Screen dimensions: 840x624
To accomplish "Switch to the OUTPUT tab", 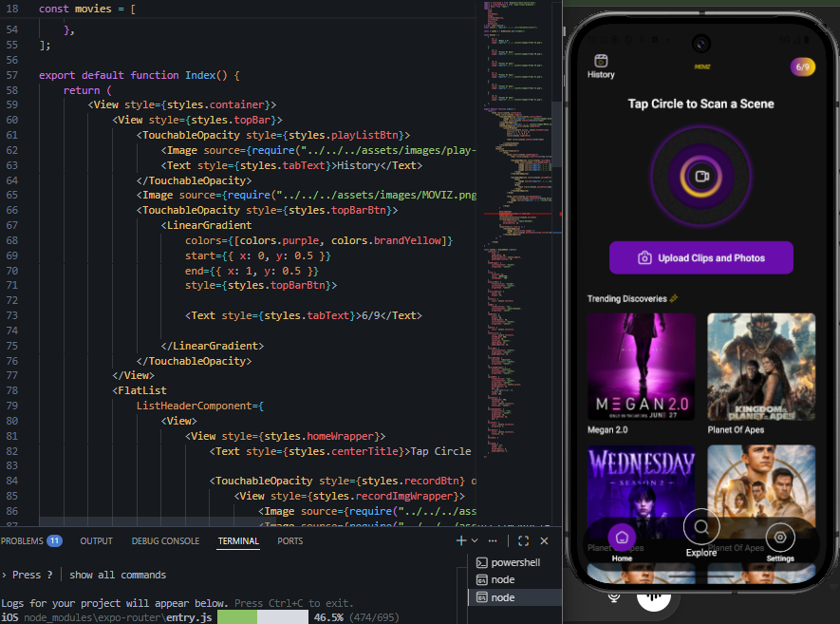I will point(97,541).
